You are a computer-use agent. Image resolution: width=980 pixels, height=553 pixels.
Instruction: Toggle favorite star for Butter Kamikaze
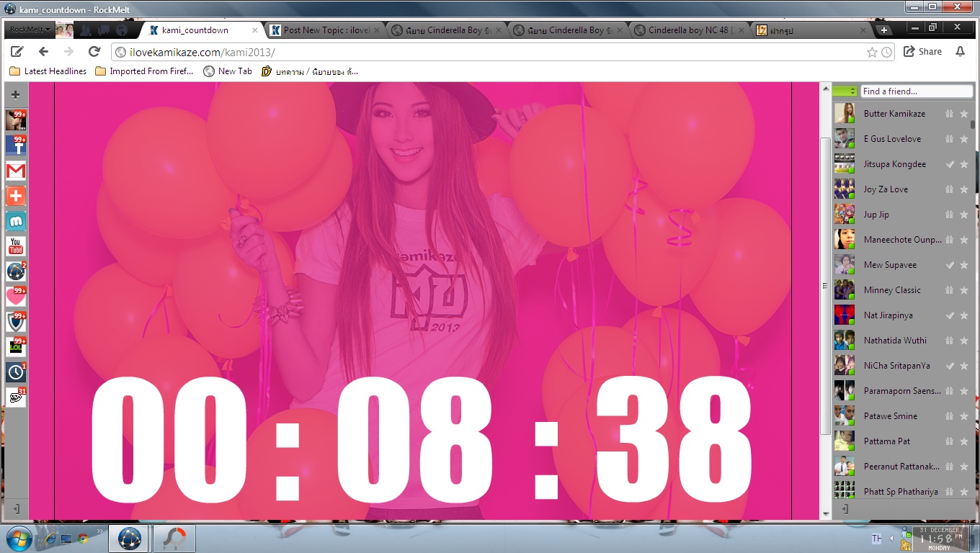(964, 114)
